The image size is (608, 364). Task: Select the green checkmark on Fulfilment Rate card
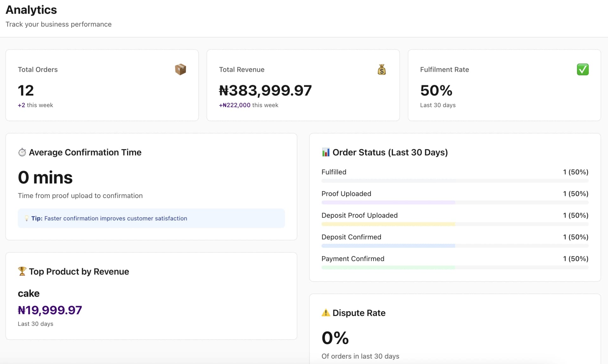pyautogui.click(x=583, y=69)
